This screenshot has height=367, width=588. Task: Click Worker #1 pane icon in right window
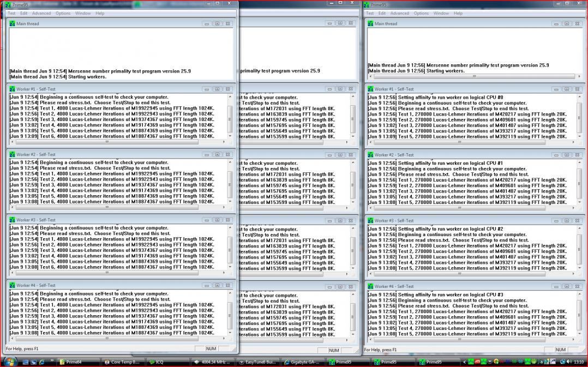(370, 89)
